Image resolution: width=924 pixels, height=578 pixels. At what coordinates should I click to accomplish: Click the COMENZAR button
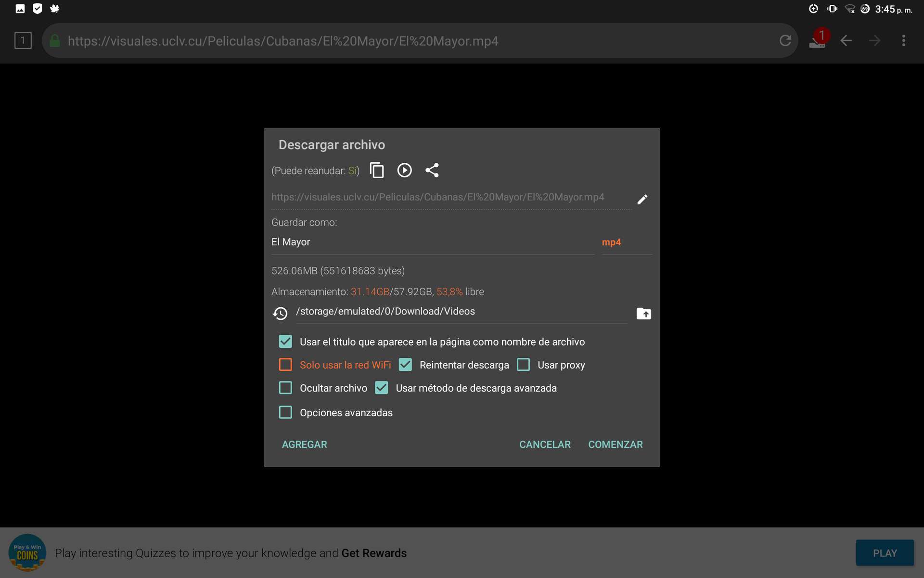[615, 445]
